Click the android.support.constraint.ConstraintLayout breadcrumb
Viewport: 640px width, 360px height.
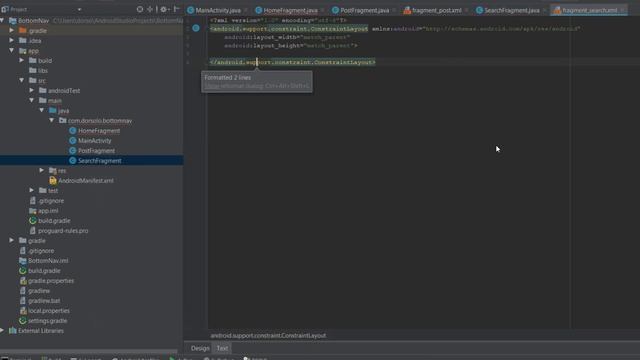pos(268,336)
